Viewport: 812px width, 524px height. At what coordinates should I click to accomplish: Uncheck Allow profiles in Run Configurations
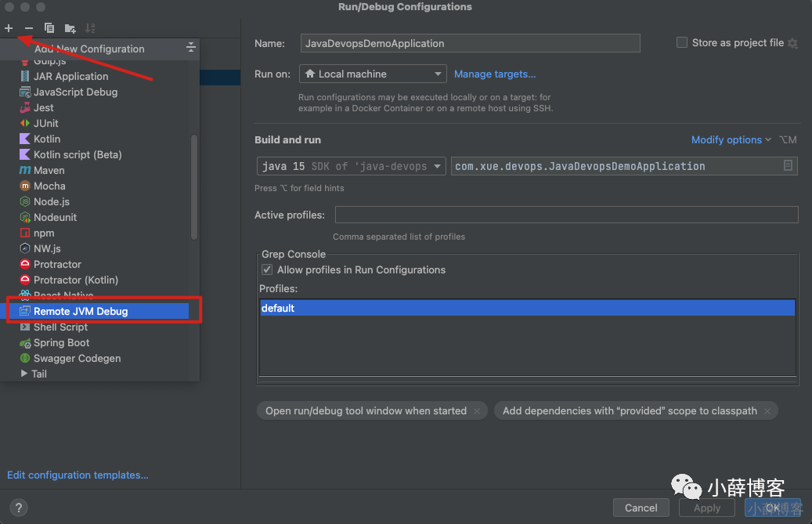tap(267, 269)
